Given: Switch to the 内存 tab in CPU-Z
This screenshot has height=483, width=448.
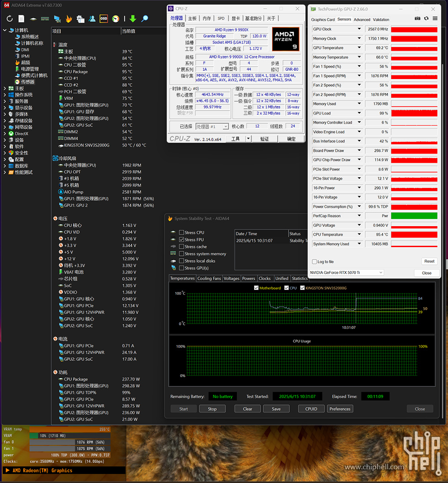Looking at the screenshot, I should (x=207, y=18).
